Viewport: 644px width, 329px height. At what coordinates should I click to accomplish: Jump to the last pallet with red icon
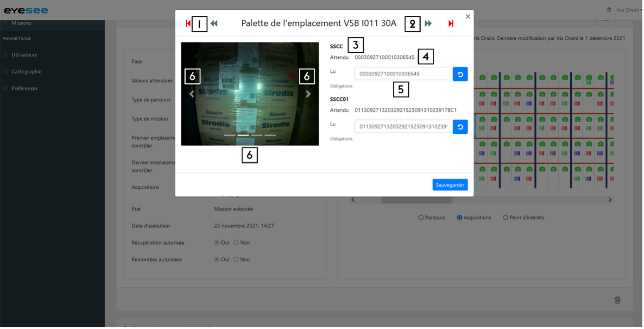[451, 23]
